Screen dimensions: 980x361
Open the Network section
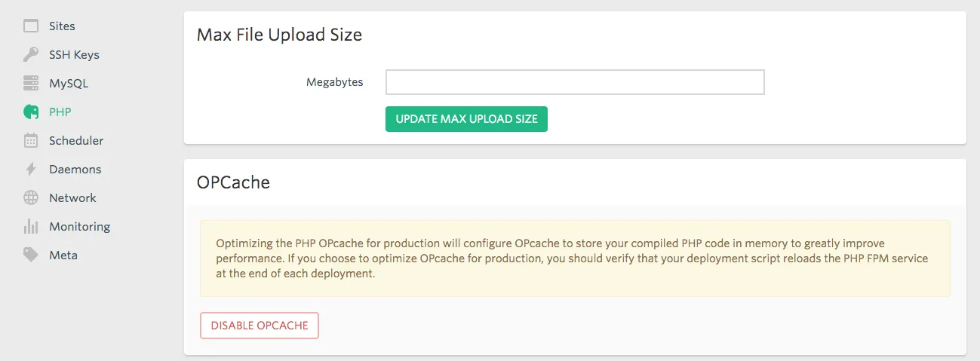pos(72,198)
